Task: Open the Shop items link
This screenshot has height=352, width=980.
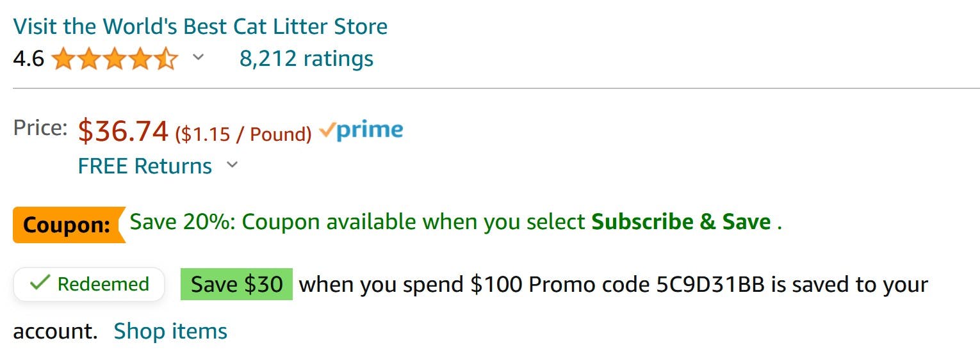Action: click(170, 331)
